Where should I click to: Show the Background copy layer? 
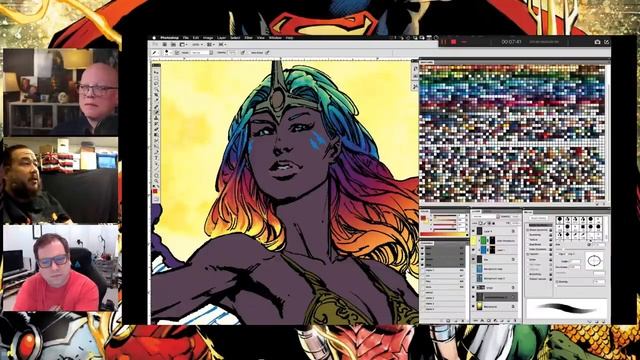click(x=474, y=269)
